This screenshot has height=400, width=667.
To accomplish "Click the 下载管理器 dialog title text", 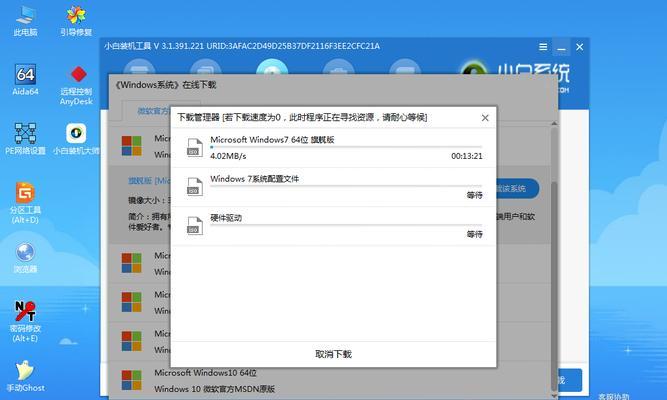I will (302, 117).
